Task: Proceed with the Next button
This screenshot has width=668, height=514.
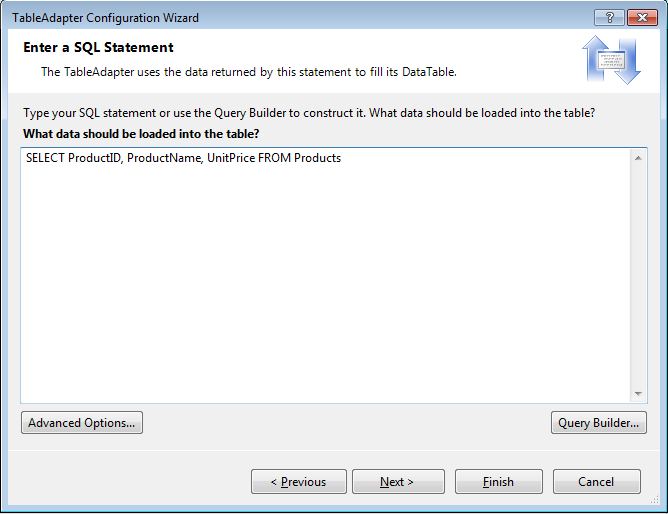Action: tap(397, 482)
